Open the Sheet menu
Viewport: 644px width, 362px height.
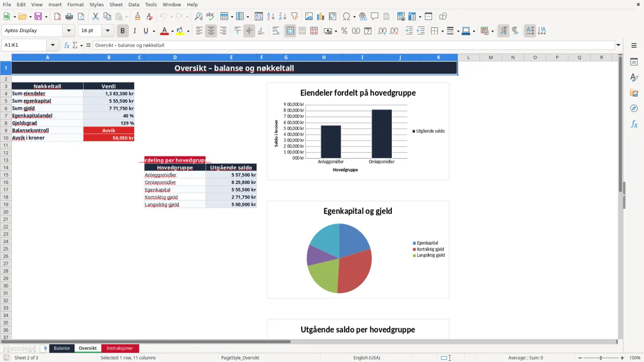pos(116,4)
